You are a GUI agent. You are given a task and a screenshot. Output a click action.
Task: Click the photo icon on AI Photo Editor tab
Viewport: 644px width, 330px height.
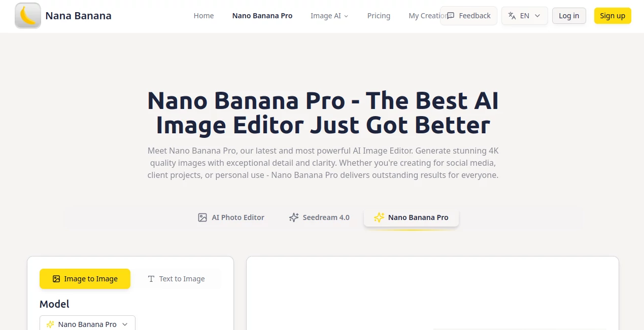[x=202, y=217]
